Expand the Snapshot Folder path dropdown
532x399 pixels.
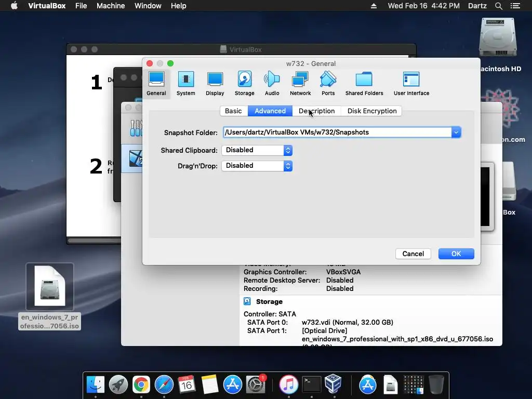point(456,132)
